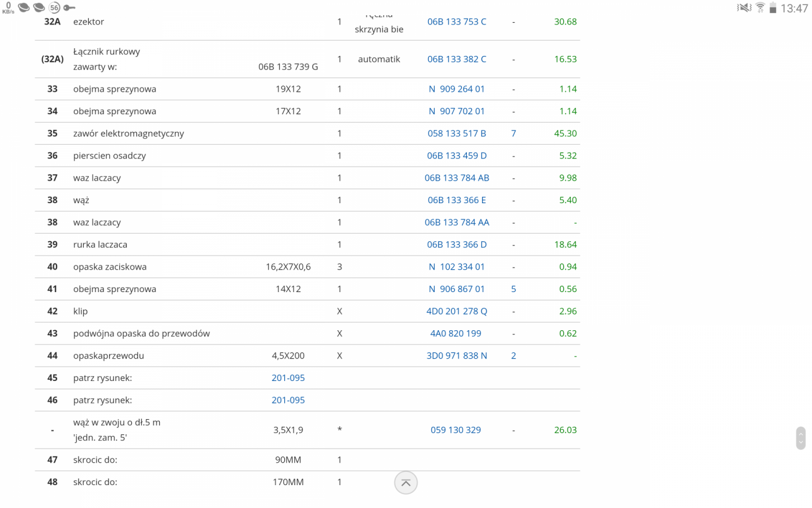Select the pierscien osadczy description
812x508 pixels.
[x=110, y=156]
